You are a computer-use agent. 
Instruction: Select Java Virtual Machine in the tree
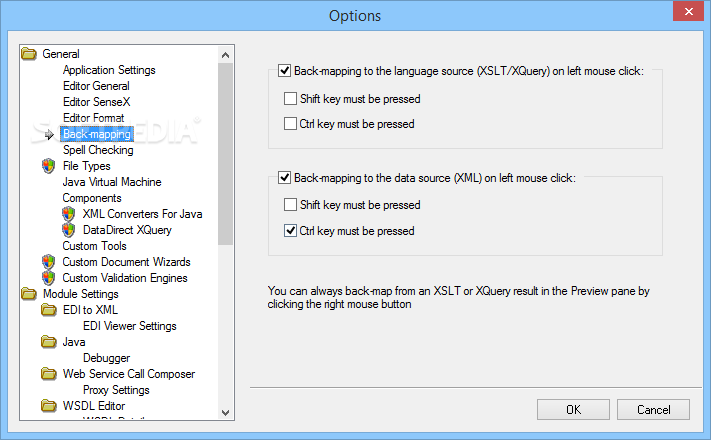pyautogui.click(x=112, y=182)
